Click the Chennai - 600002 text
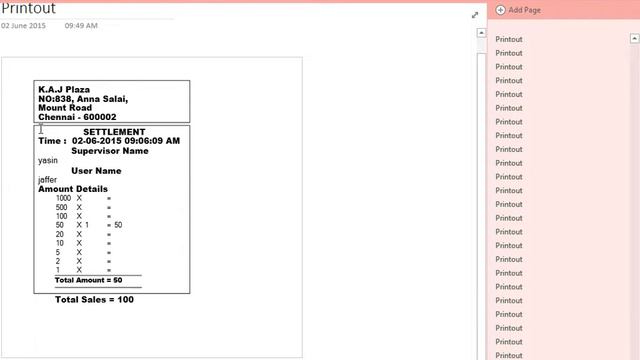 (77, 117)
